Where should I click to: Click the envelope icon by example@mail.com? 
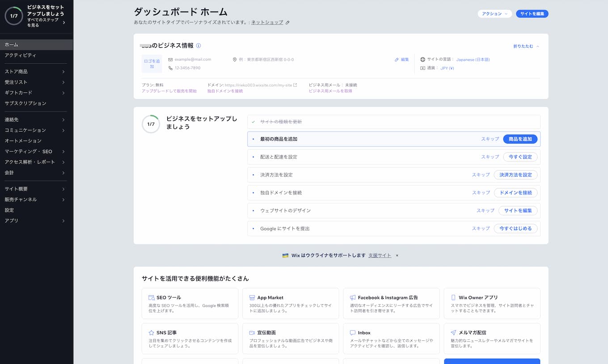tap(170, 59)
